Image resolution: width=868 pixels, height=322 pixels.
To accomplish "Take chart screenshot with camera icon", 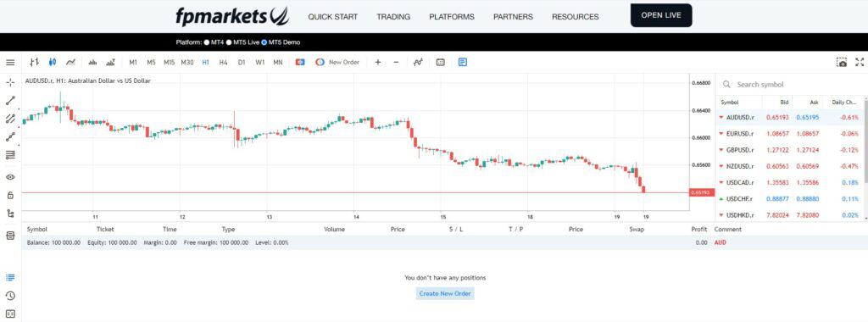I will coord(842,63).
